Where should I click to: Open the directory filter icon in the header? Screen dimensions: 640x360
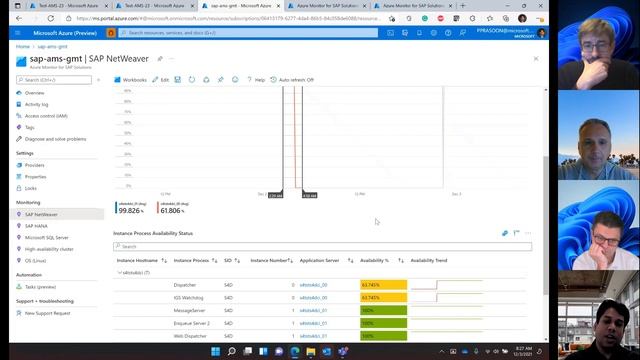[405, 33]
